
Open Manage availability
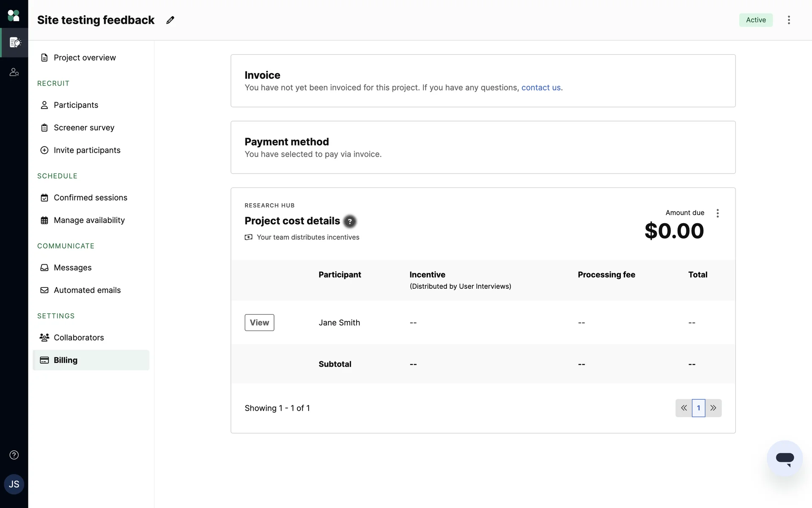click(89, 220)
